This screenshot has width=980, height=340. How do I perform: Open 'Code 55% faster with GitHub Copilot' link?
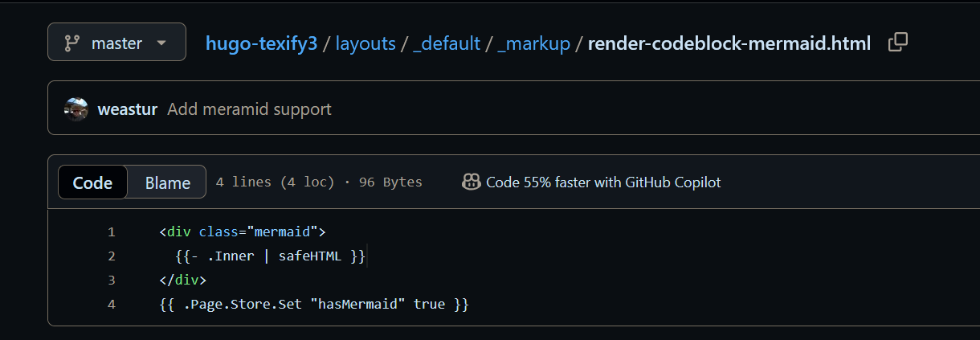click(x=603, y=182)
